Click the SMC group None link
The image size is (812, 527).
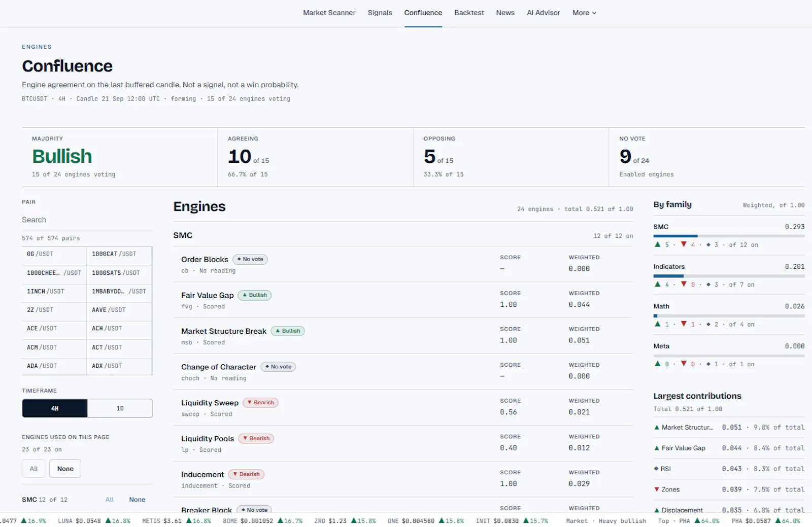point(137,500)
